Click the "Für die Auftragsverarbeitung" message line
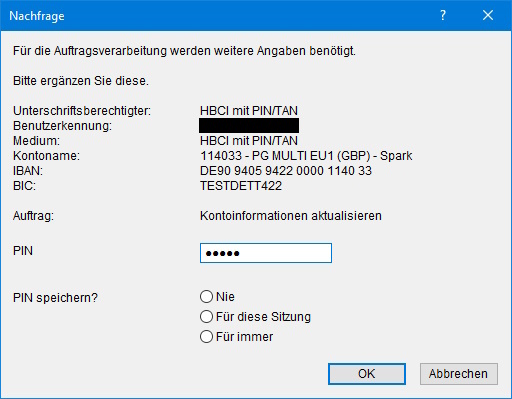Viewport: 512px width, 399px height. 184,51
